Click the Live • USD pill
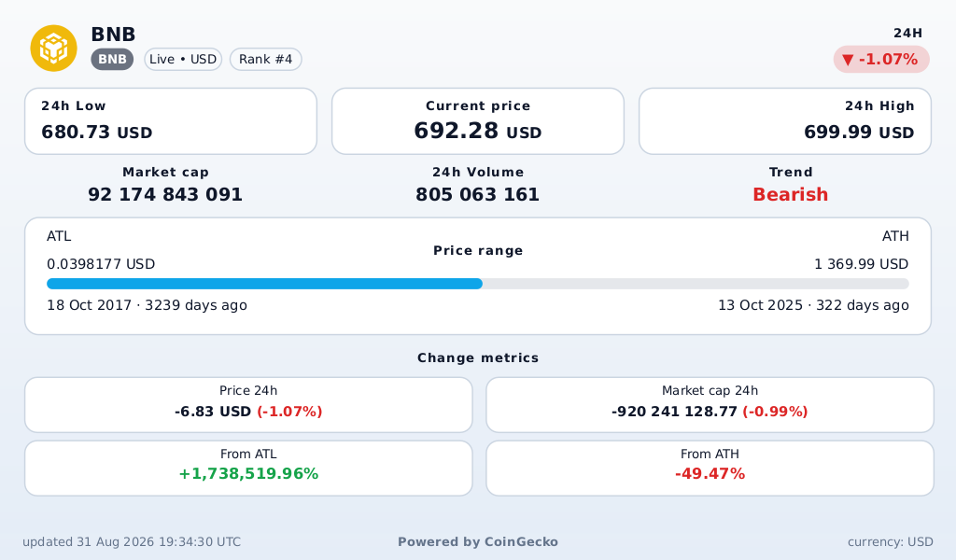This screenshot has width=956, height=560. (x=183, y=59)
